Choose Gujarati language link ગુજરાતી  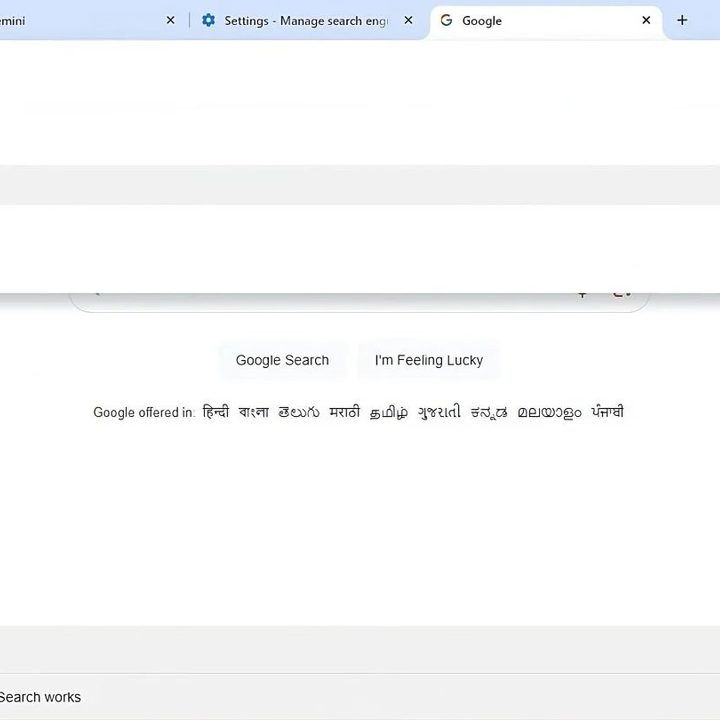439,412
